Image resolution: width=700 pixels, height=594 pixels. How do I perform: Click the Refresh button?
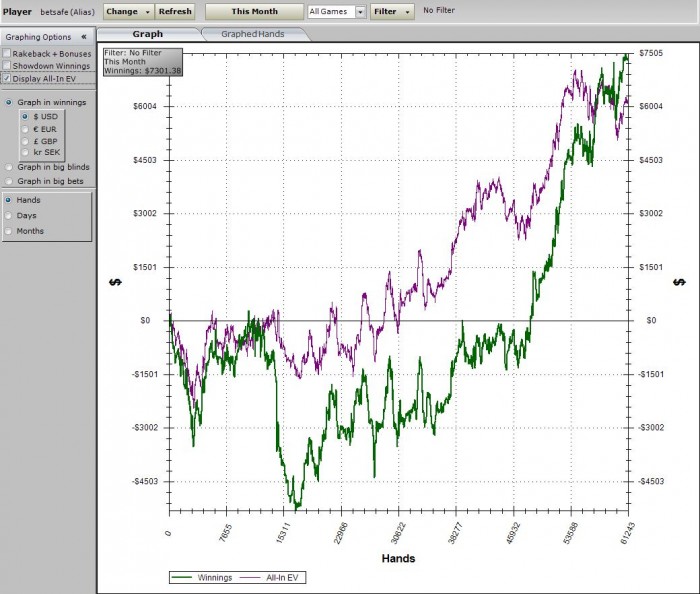(x=175, y=12)
